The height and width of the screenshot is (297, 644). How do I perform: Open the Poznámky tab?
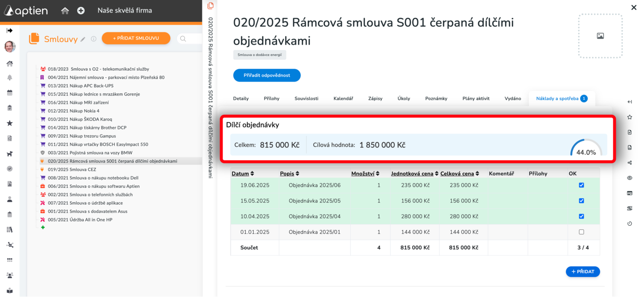[436, 98]
